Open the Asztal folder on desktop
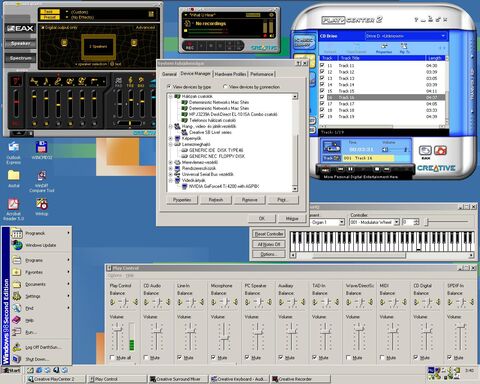Screen dimensions: 480x384 [14, 178]
